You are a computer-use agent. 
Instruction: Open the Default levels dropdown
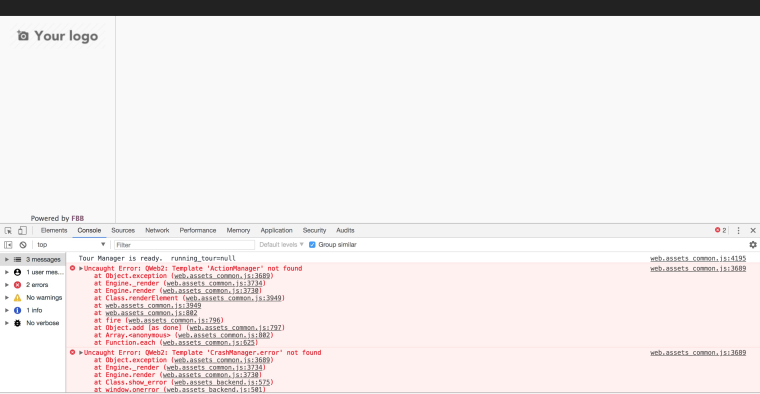[x=281, y=245]
